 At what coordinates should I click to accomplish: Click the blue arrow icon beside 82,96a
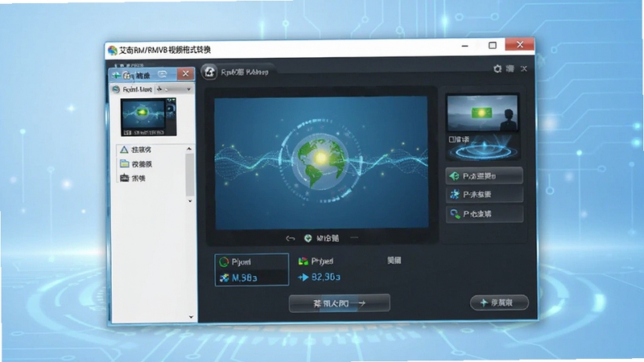point(303,278)
